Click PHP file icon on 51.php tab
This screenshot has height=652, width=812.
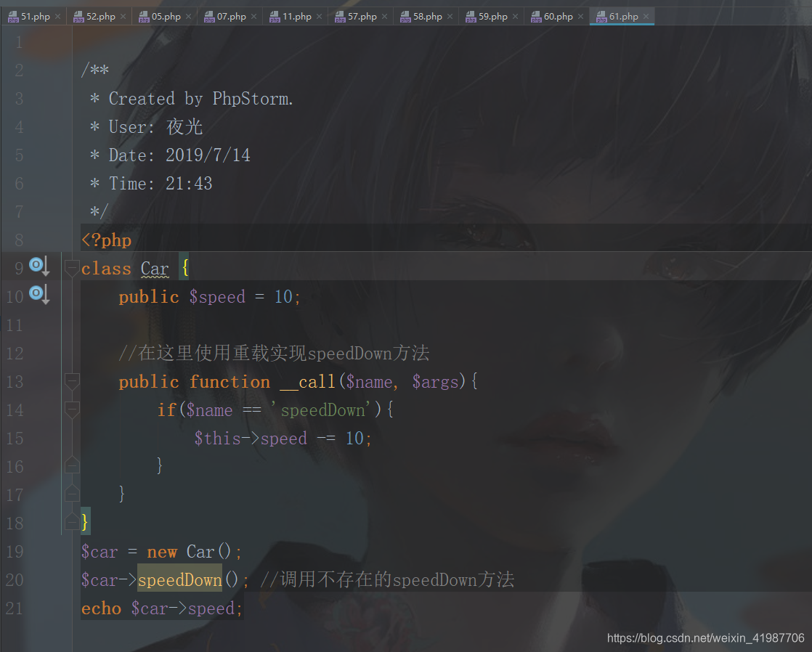[x=14, y=17]
